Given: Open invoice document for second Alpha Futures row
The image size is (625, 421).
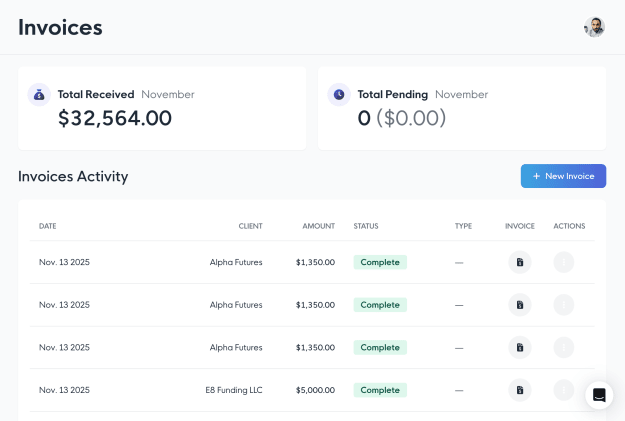Looking at the screenshot, I should coord(520,305).
